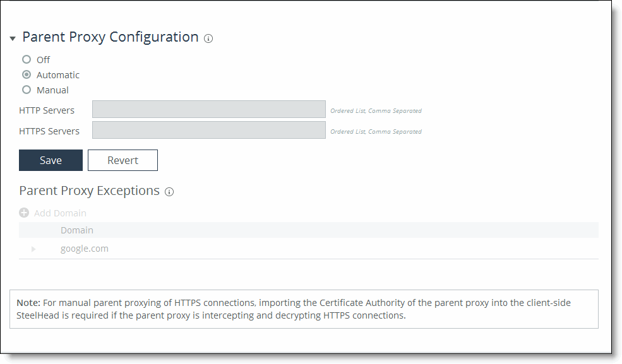
Task: Click the Parent Proxy Exceptions heading text
Action: point(89,191)
